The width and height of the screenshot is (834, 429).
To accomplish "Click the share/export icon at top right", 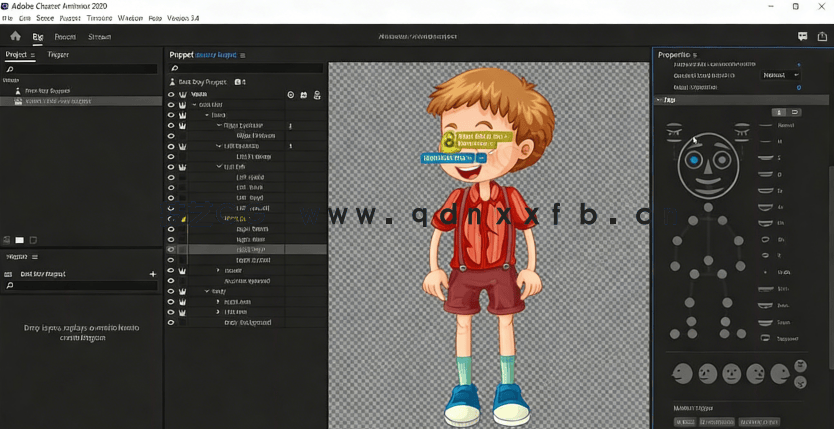I will [x=822, y=36].
